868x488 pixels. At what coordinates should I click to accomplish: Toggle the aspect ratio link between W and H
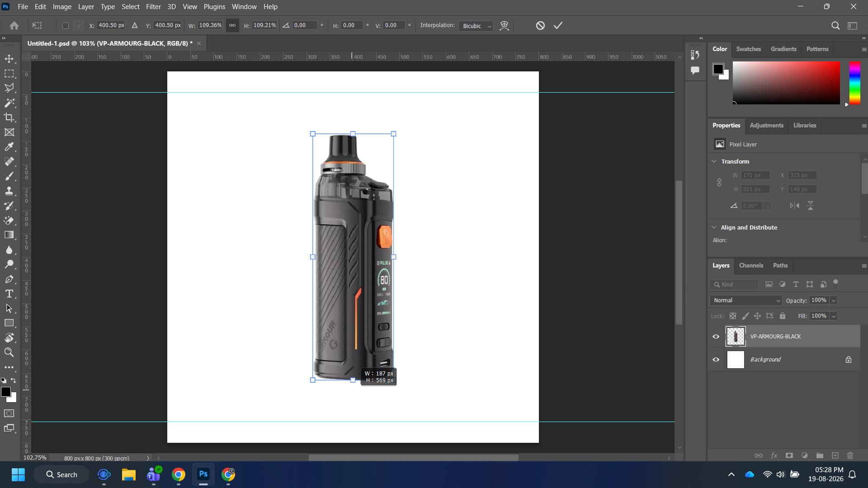tap(232, 25)
